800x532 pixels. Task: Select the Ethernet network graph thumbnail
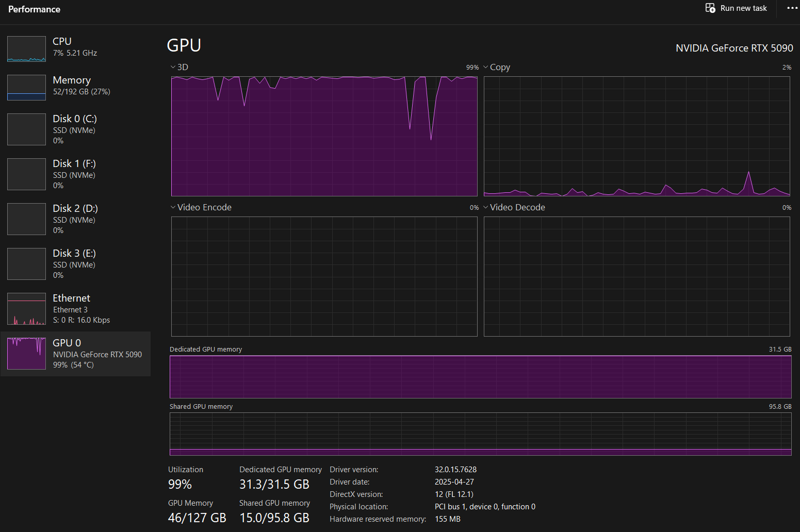[26, 308]
